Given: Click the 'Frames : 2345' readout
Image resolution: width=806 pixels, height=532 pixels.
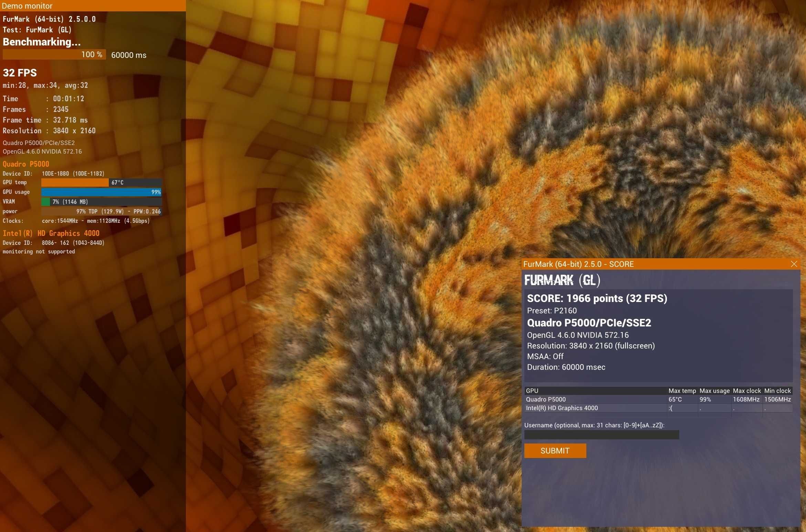Looking at the screenshot, I should [x=35, y=109].
